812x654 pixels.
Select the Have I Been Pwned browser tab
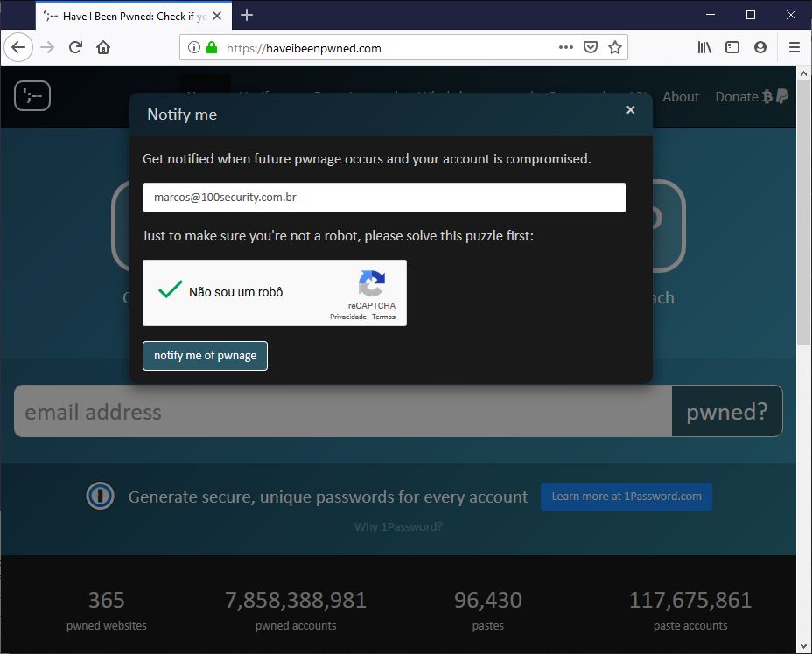point(134,16)
